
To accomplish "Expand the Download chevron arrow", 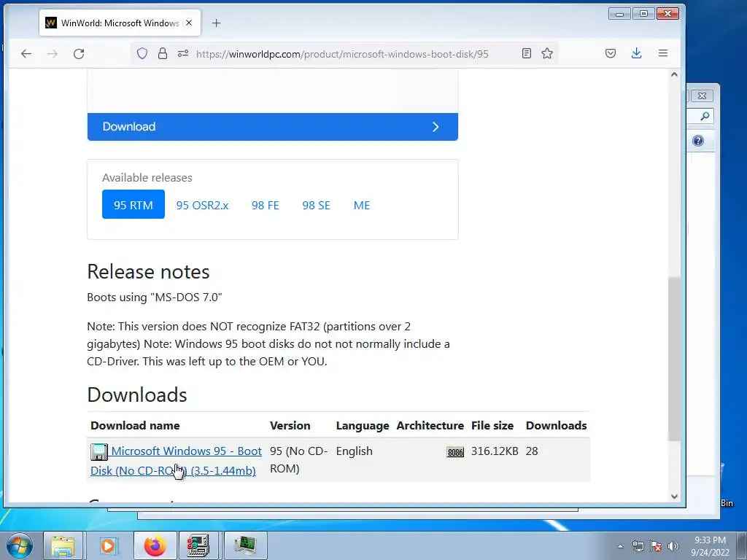I will [x=436, y=127].
